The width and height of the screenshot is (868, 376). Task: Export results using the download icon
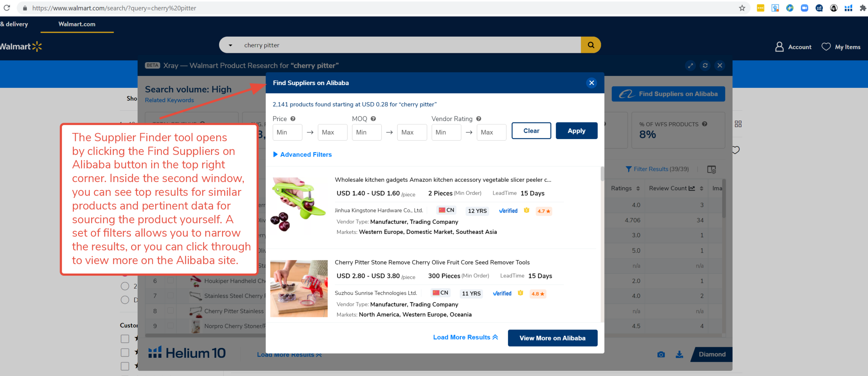(x=679, y=354)
